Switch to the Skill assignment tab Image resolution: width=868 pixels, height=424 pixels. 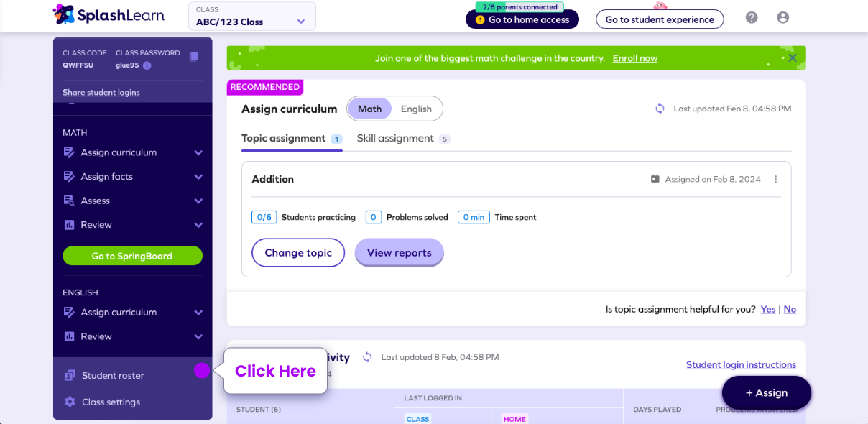point(394,138)
